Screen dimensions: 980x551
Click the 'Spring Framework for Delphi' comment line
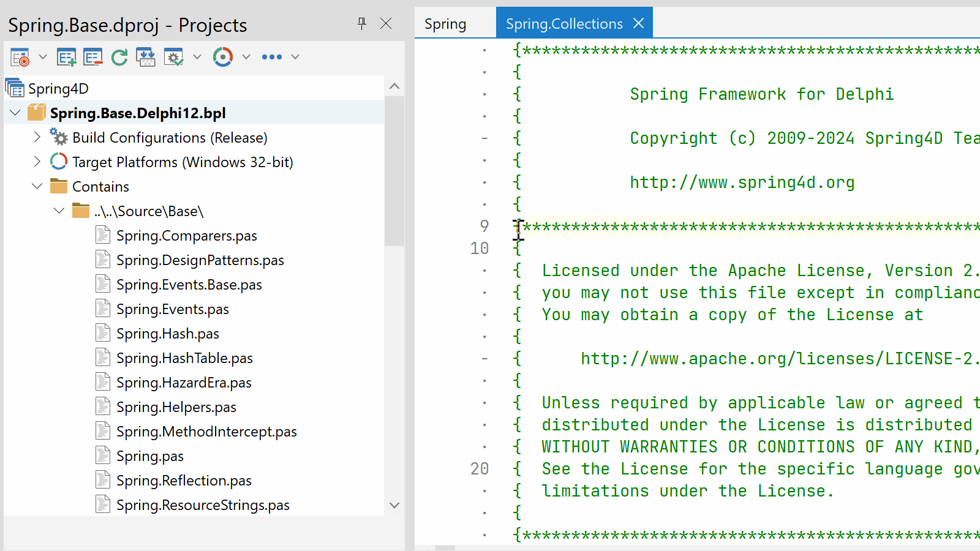762,94
